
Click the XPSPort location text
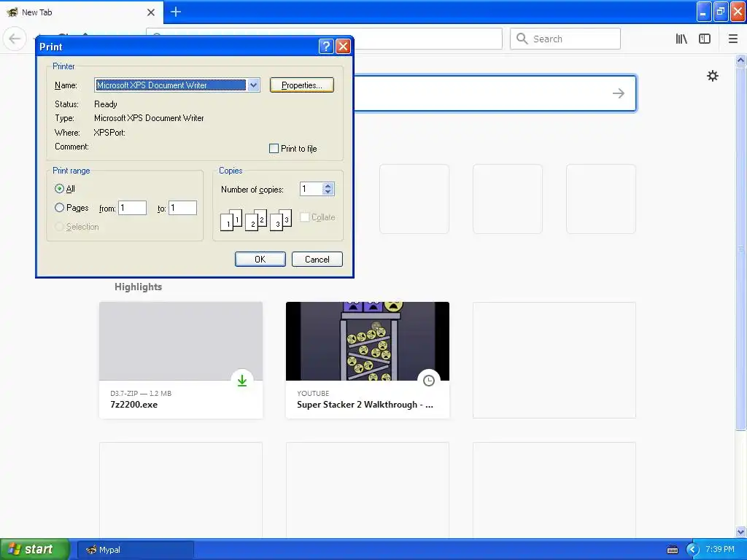pos(109,133)
